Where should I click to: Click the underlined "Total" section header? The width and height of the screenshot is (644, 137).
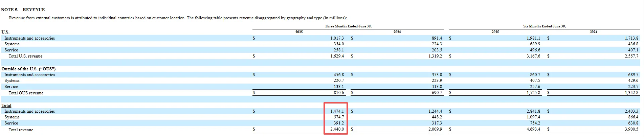point(6,106)
